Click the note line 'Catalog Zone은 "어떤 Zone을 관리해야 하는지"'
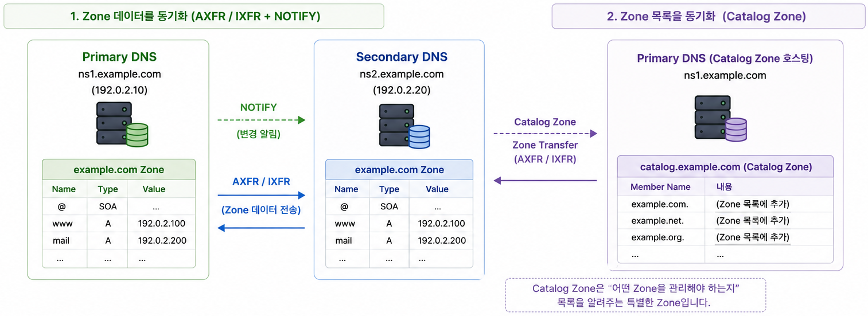 click(x=635, y=288)
